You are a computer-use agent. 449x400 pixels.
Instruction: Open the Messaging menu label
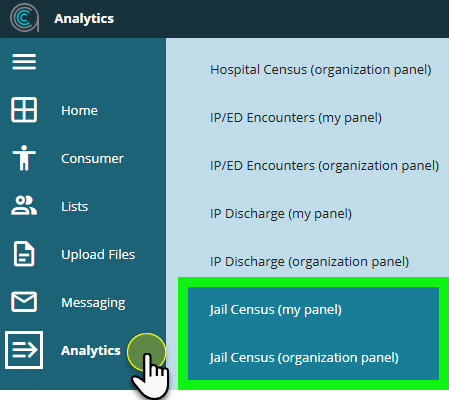click(x=93, y=303)
